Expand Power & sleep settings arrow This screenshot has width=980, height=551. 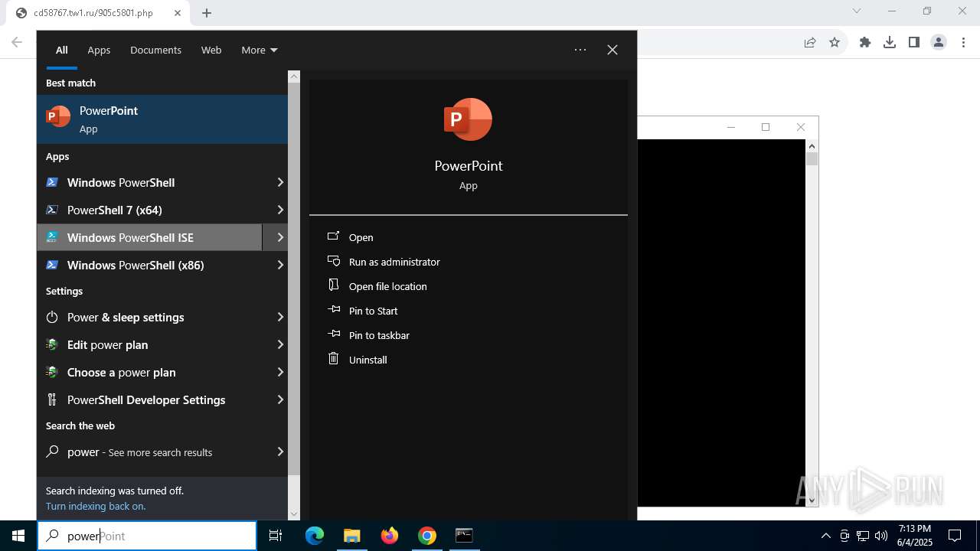pos(279,317)
